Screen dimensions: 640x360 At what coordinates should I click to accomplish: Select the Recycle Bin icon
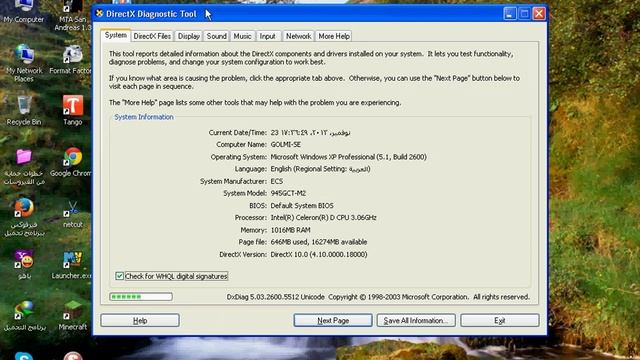pos(24,110)
